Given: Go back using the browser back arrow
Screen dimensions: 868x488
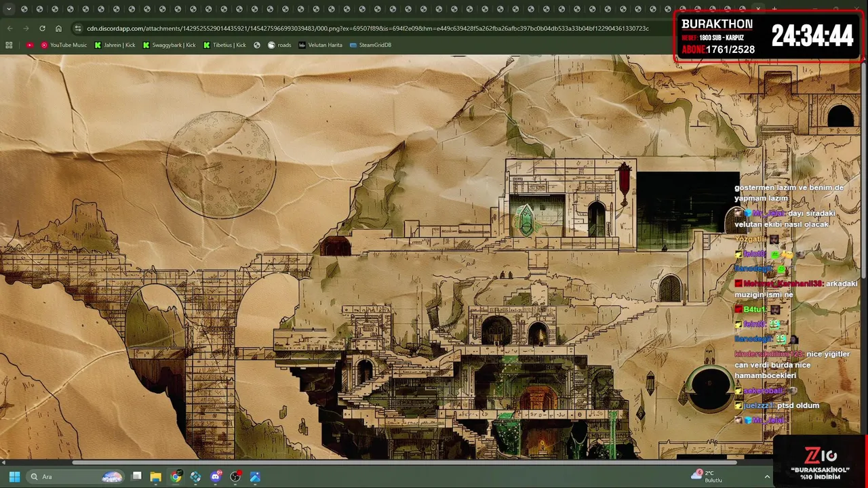Looking at the screenshot, I should (x=9, y=28).
